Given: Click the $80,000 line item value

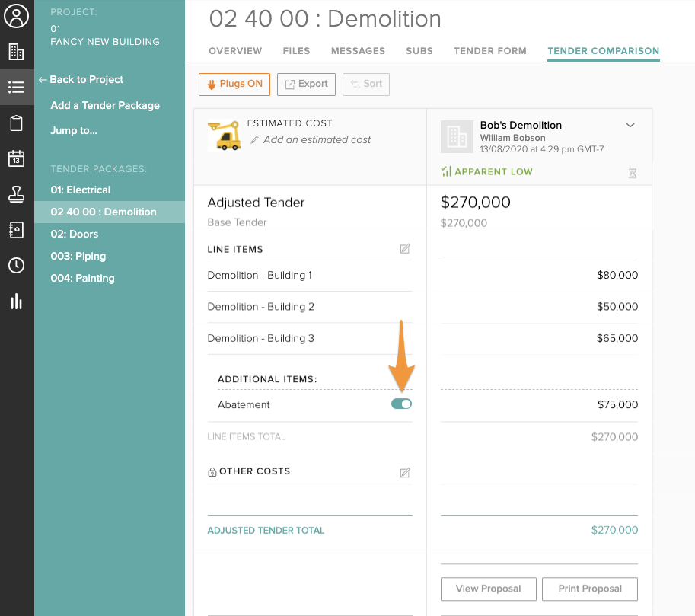Looking at the screenshot, I should [617, 275].
